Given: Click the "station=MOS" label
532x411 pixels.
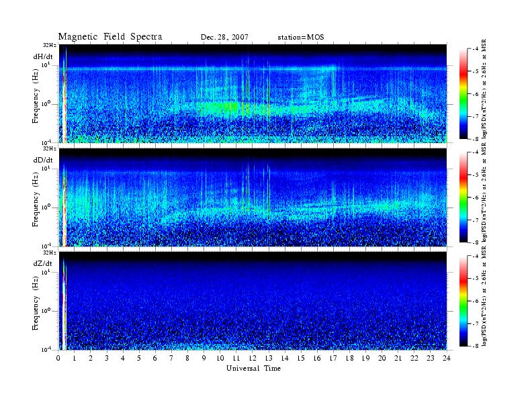Looking at the screenshot, I should (301, 38).
